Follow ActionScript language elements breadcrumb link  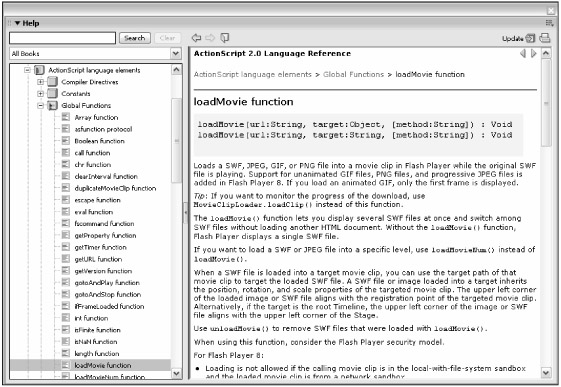[x=253, y=74]
